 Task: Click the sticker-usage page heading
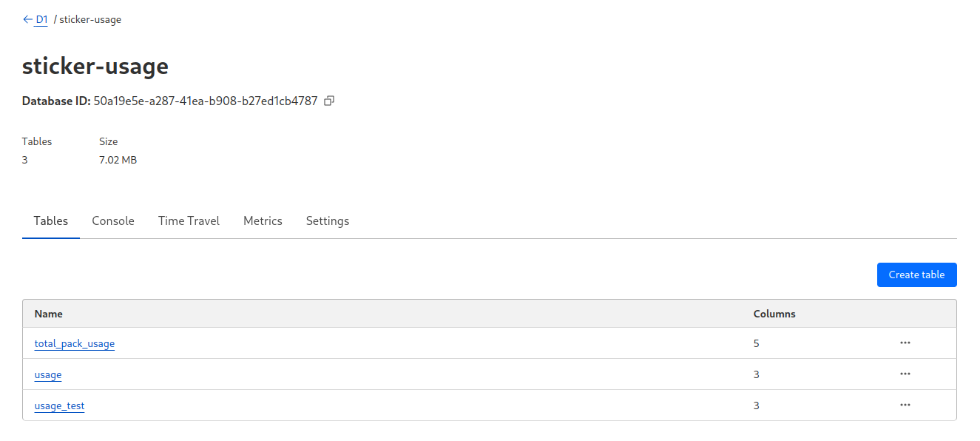click(x=95, y=67)
